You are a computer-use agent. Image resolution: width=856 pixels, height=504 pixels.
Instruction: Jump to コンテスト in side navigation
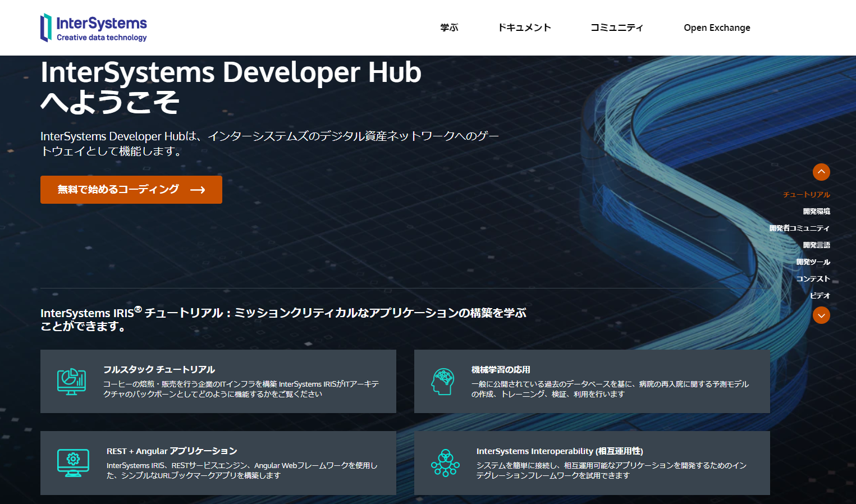click(x=813, y=279)
